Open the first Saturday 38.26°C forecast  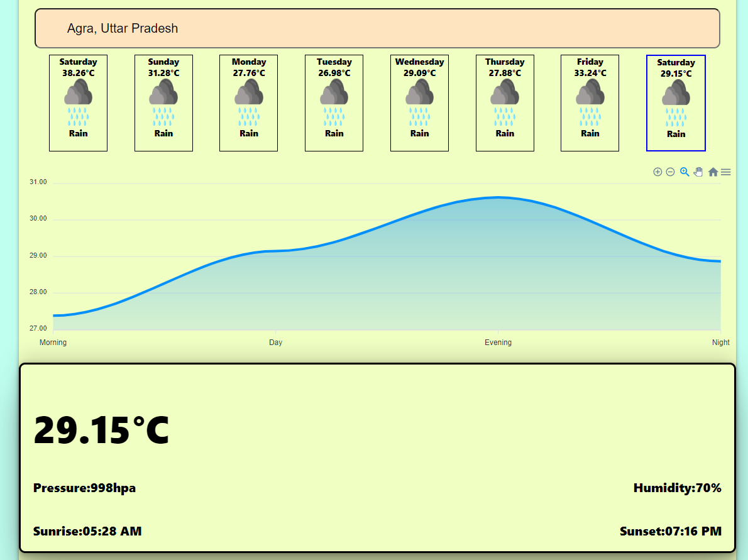pos(78,103)
